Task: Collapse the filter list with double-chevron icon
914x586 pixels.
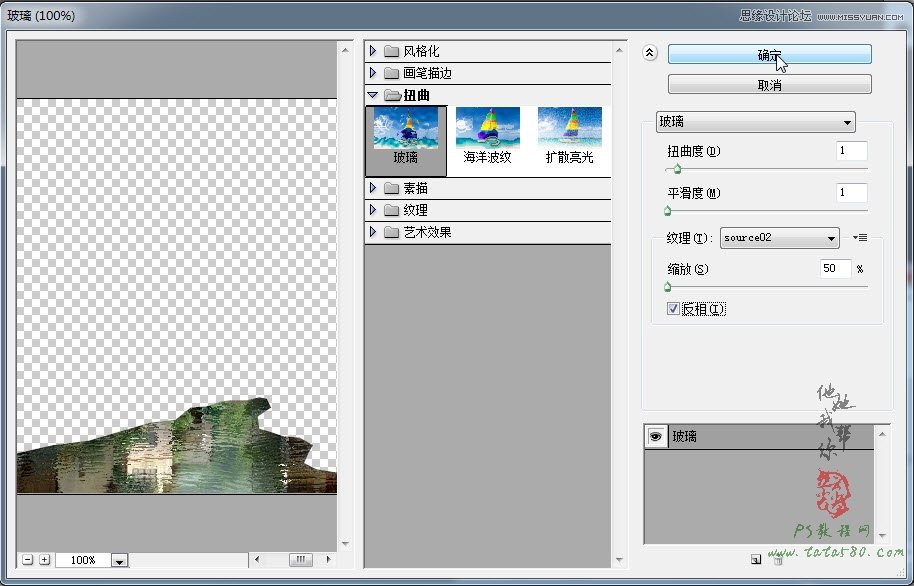Action: [649, 53]
